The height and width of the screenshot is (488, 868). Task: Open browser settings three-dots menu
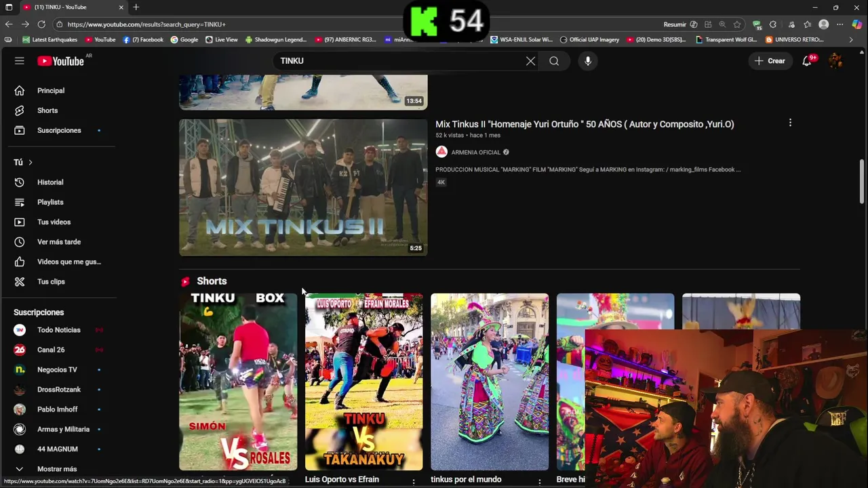pos(840,24)
